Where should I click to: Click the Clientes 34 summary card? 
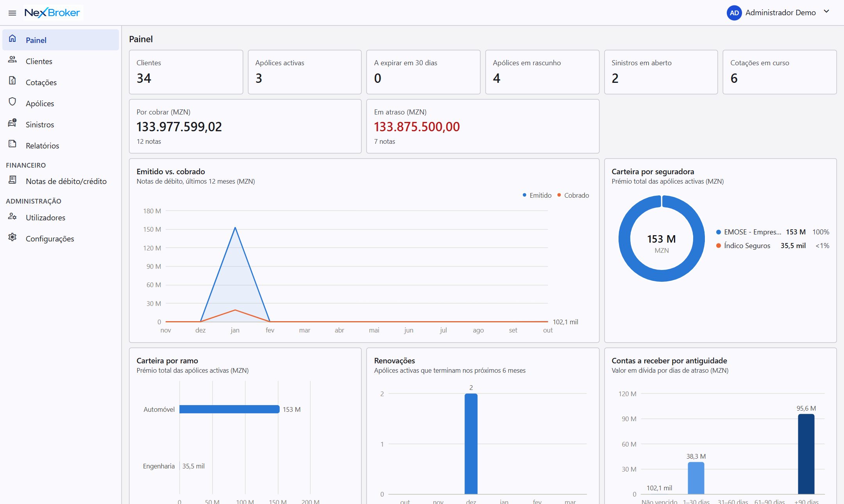pyautogui.click(x=186, y=72)
